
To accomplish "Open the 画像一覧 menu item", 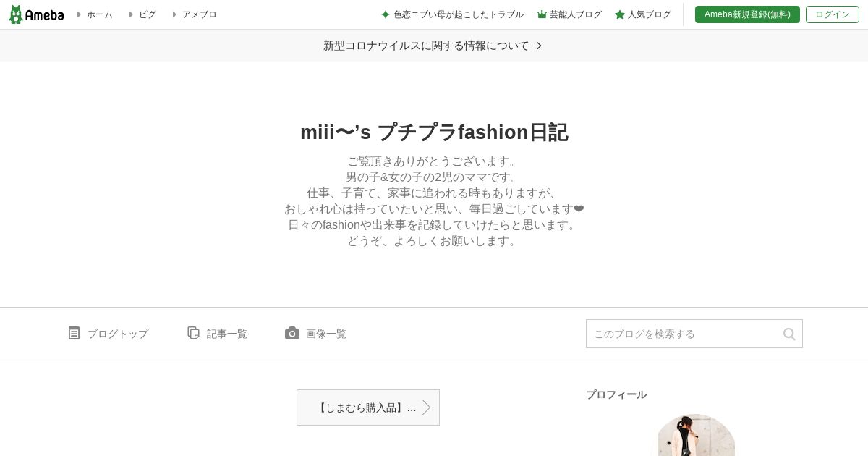I will coord(316,334).
